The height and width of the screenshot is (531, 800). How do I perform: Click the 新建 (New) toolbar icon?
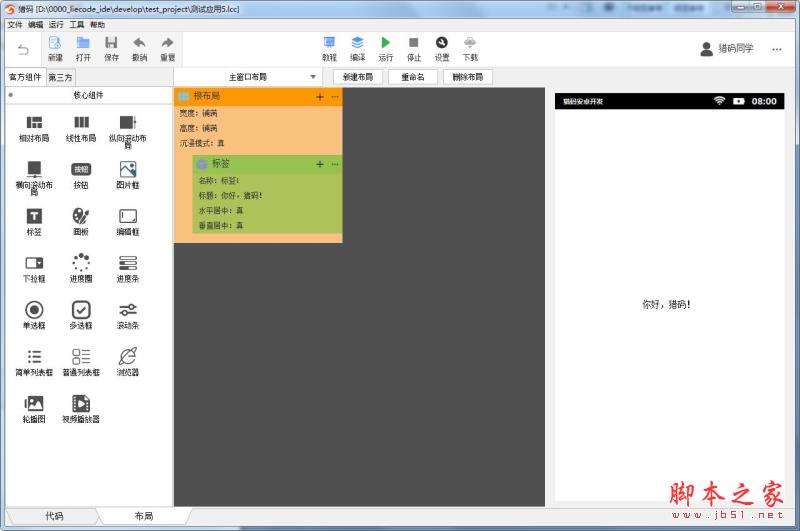(55, 48)
